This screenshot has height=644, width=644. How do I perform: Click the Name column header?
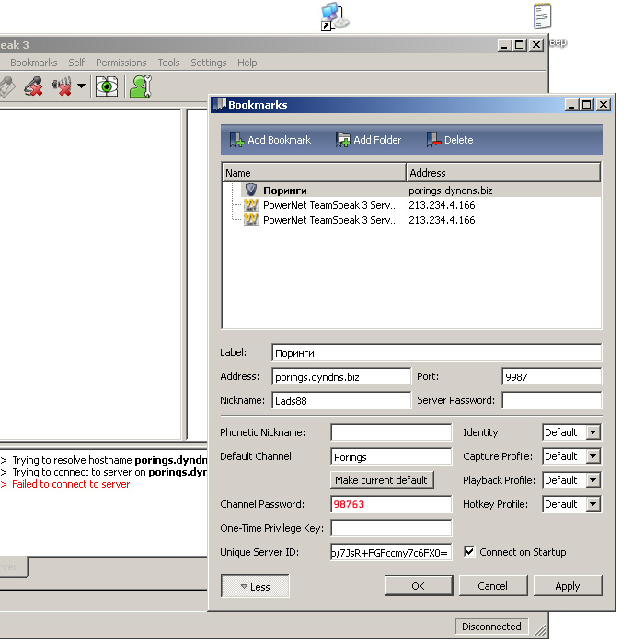315,173
